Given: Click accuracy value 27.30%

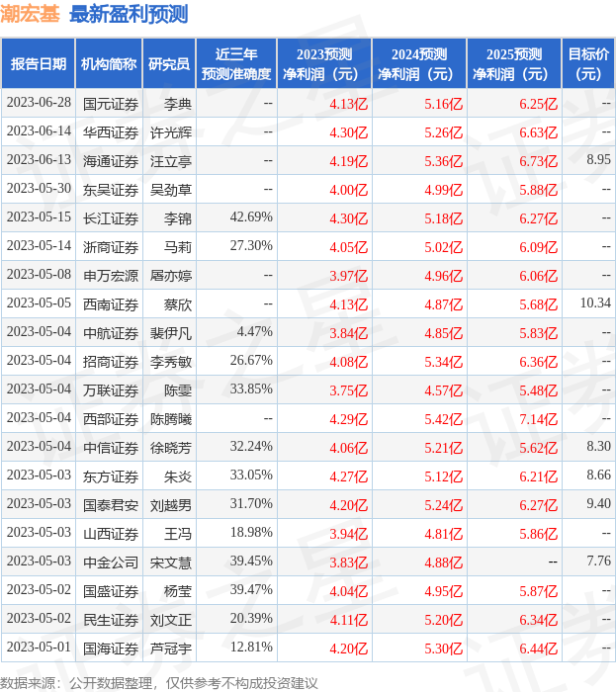Looking at the screenshot, I should (x=251, y=246).
